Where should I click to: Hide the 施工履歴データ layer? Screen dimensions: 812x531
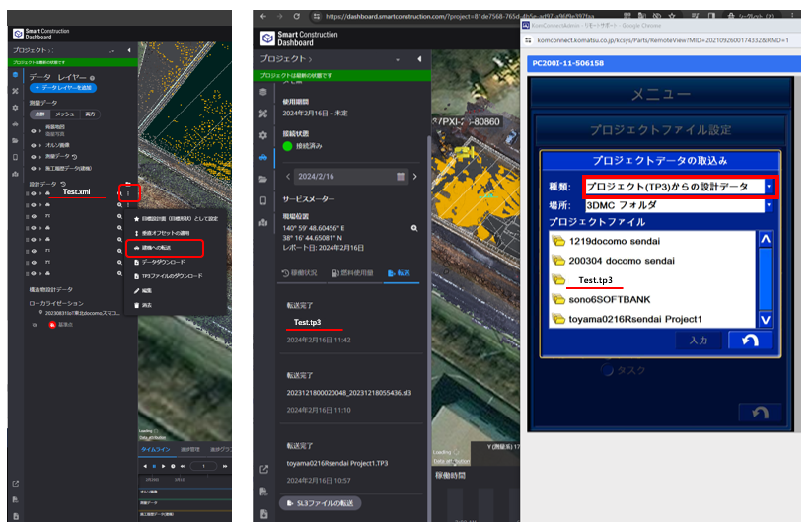[33, 168]
